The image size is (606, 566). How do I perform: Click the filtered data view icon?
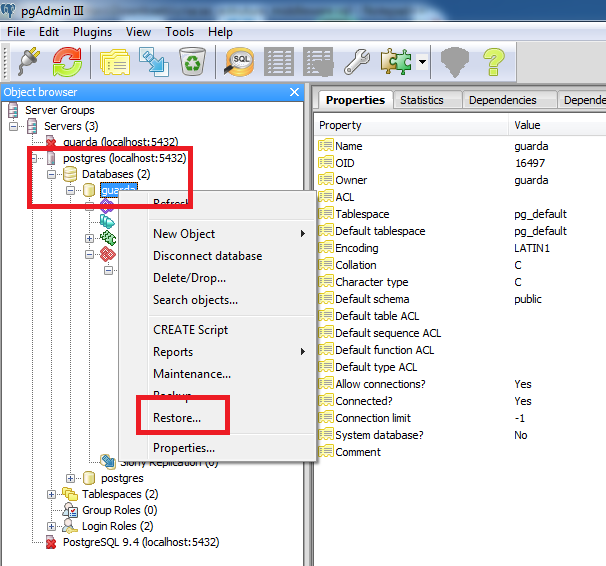point(318,61)
